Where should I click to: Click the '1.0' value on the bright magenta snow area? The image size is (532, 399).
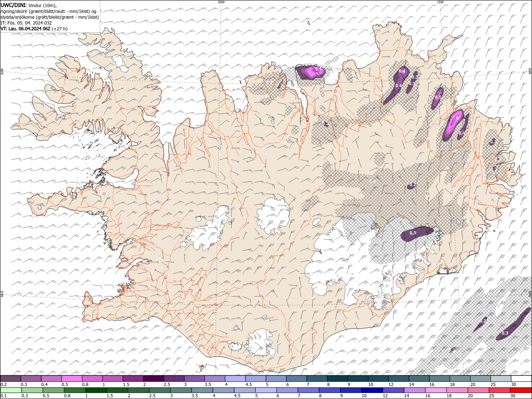456,118
